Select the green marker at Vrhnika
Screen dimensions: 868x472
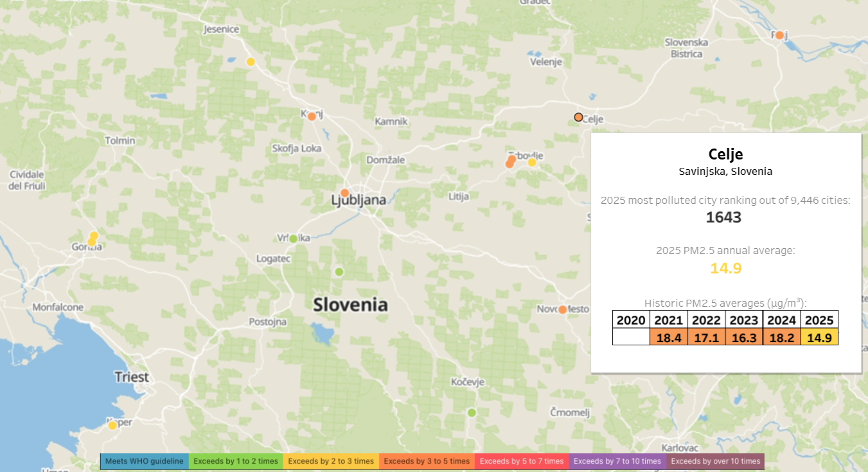[293, 239]
